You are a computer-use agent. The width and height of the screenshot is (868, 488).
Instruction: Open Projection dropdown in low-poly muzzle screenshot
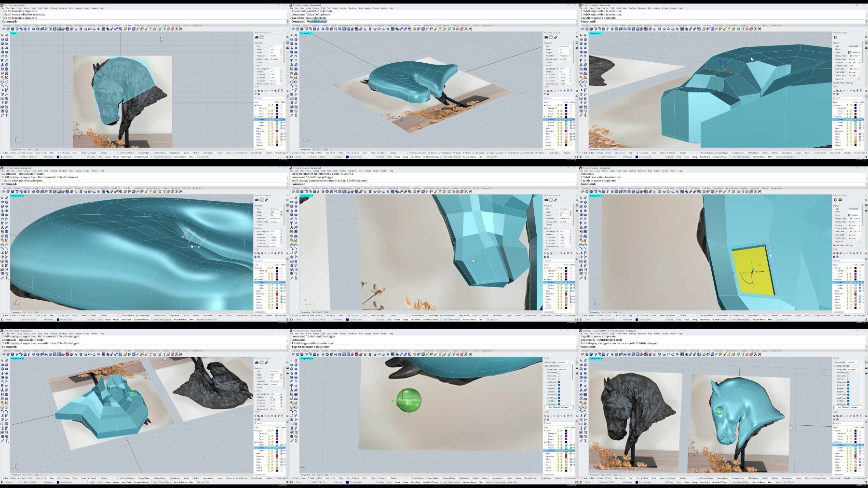tap(565, 219)
